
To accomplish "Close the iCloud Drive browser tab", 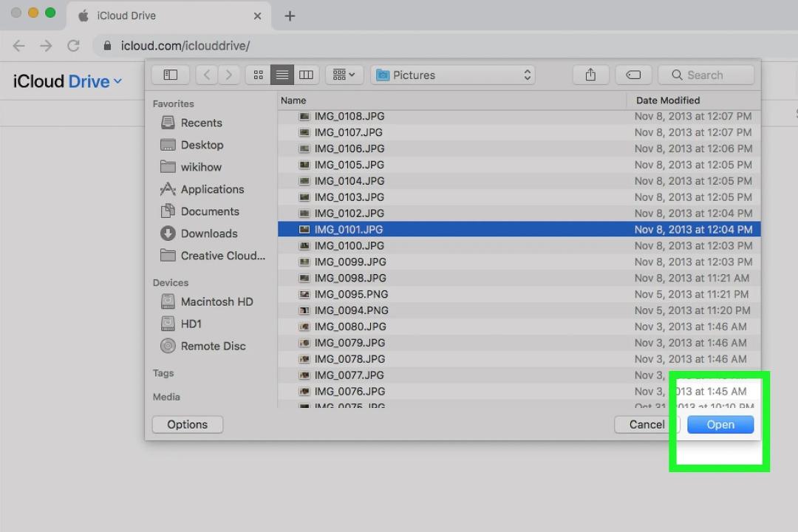I will pyautogui.click(x=258, y=16).
